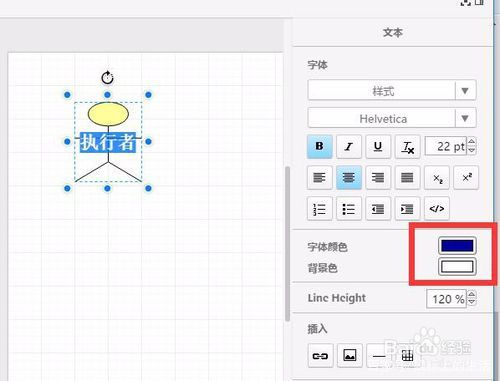The height and width of the screenshot is (381, 500).
Task: Click the Line Height label
Action: click(x=337, y=298)
